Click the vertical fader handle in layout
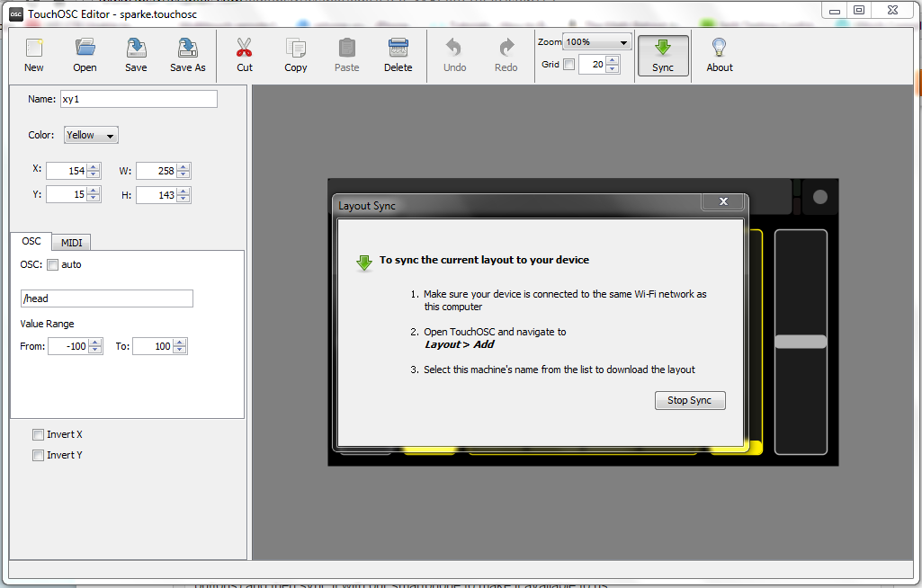The height and width of the screenshot is (588, 922). click(801, 342)
